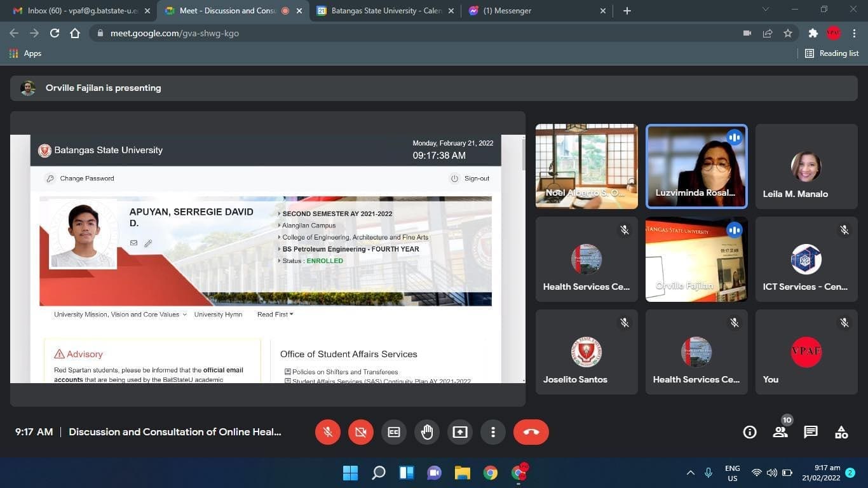The height and width of the screenshot is (488, 868).
Task: Toggle closed captions button
Action: coord(394,432)
